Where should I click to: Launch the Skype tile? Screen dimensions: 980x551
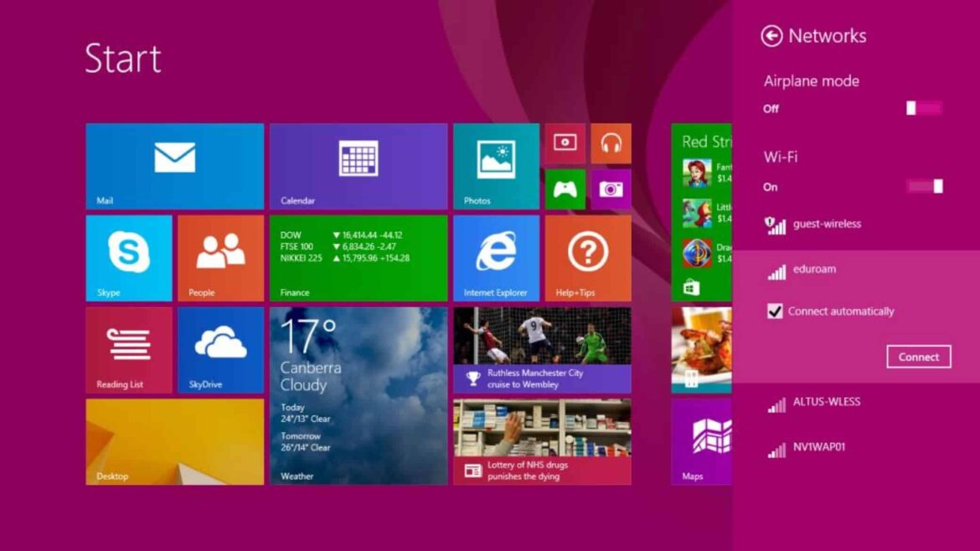129,257
